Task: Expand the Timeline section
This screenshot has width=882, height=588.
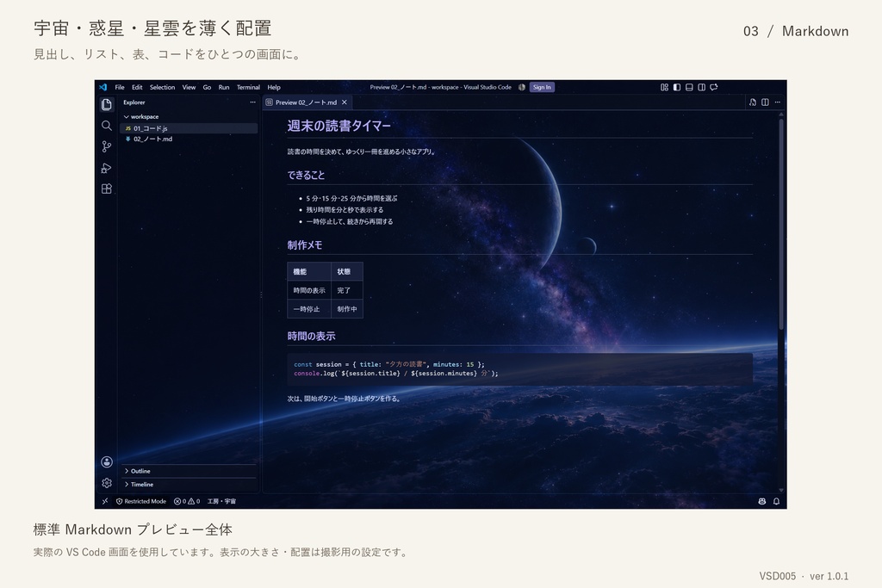Action: [x=189, y=484]
